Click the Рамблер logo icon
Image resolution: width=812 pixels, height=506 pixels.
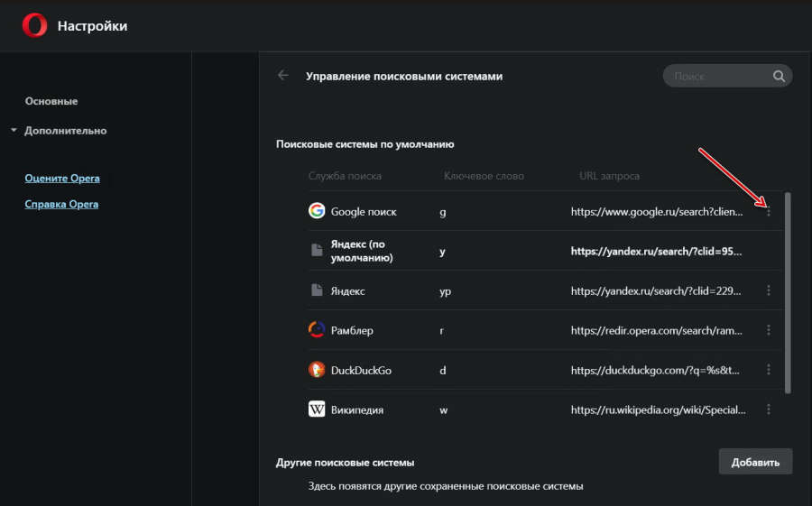(317, 329)
